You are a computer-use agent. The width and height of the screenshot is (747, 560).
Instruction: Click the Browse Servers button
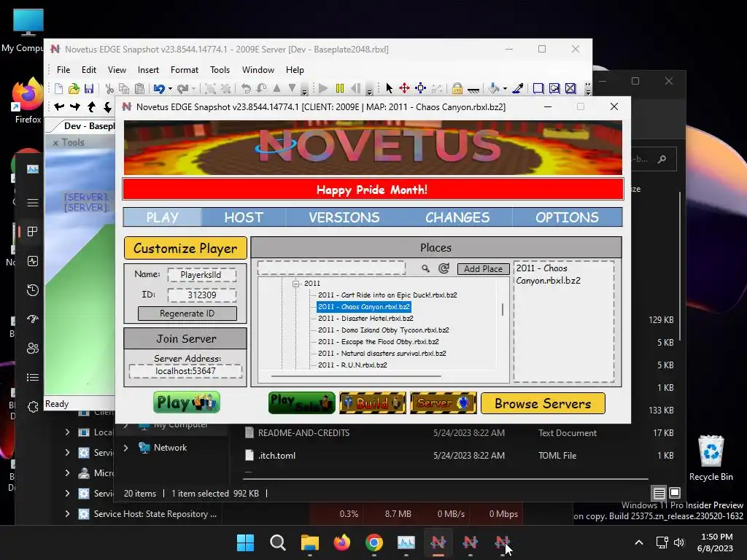click(543, 404)
